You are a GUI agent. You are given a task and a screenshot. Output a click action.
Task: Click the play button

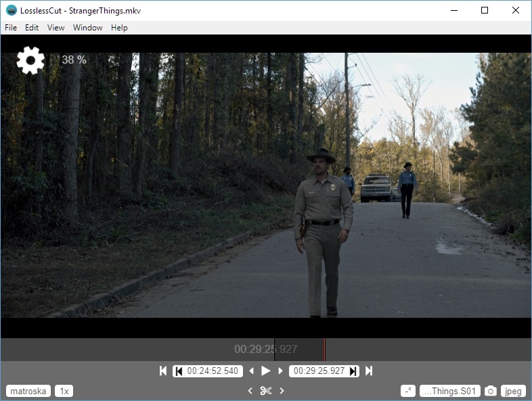tap(265, 371)
